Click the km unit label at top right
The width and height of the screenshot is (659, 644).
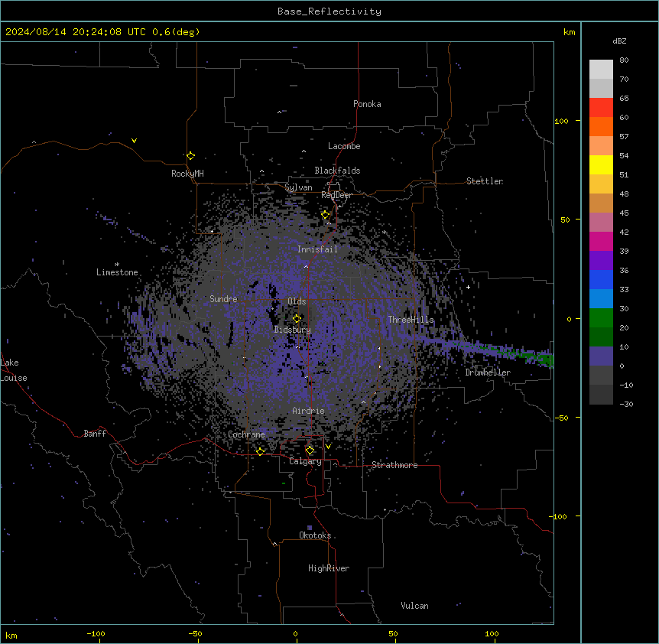(569, 32)
